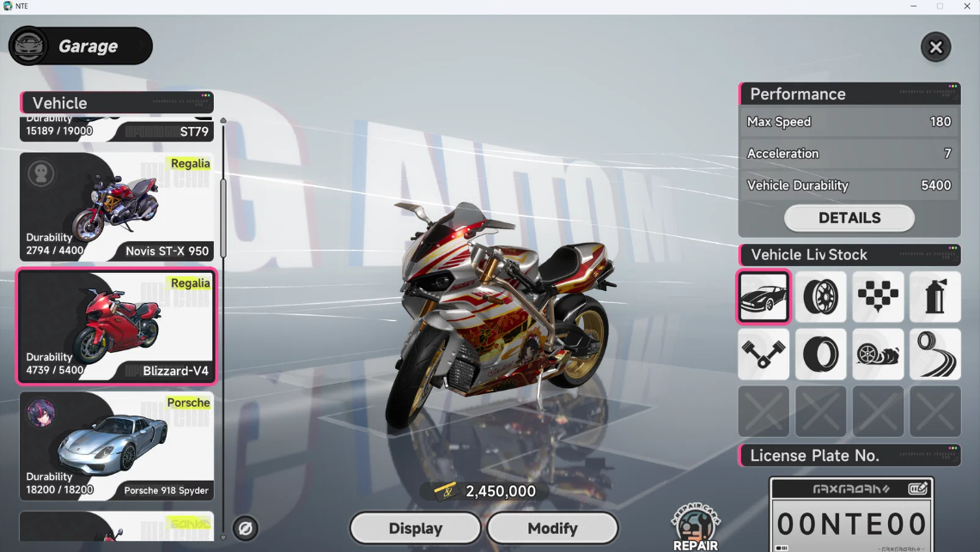Screen dimensions: 980x552
Task: Click the Performance panel header
Action: coord(849,94)
